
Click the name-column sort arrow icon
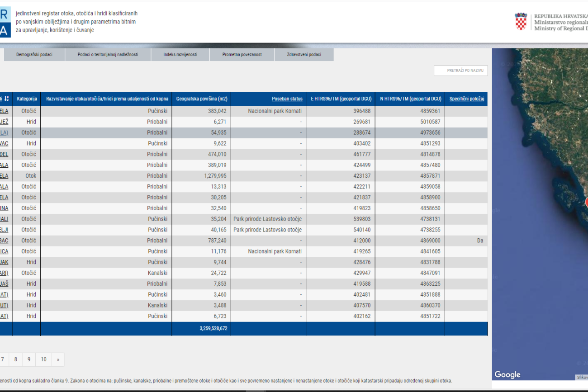click(x=6, y=99)
